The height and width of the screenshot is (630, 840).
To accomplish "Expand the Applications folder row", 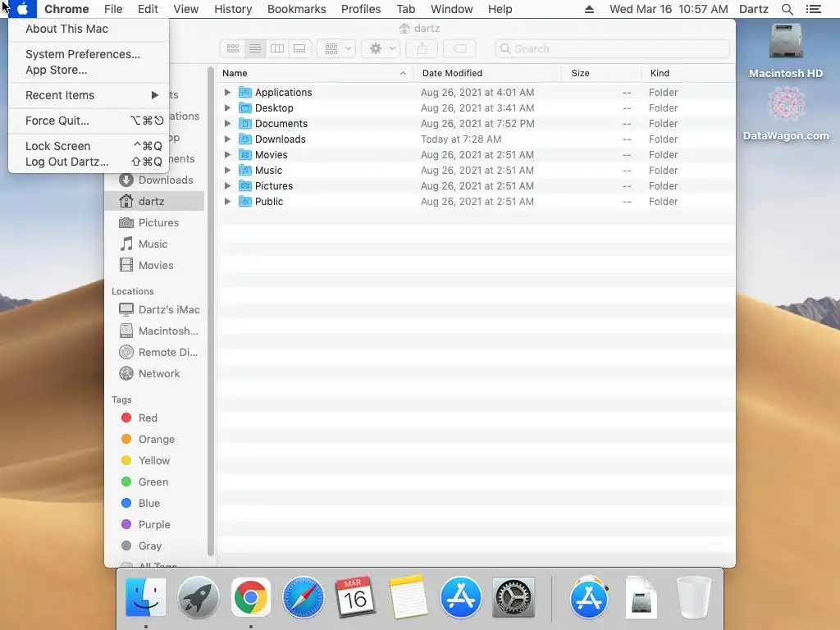I will coord(227,92).
